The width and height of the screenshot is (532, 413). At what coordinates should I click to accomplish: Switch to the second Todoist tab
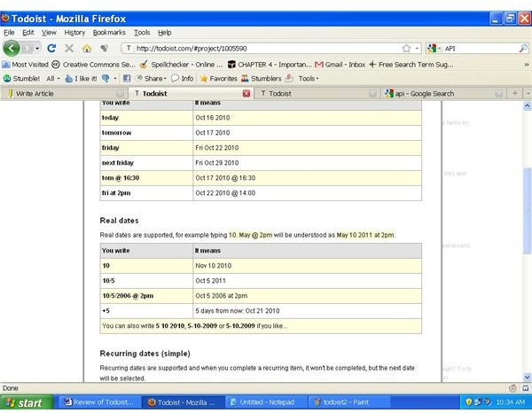pyautogui.click(x=316, y=94)
